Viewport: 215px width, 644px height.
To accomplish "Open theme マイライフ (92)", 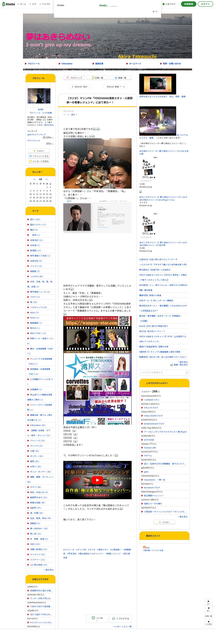I will [38, 555].
